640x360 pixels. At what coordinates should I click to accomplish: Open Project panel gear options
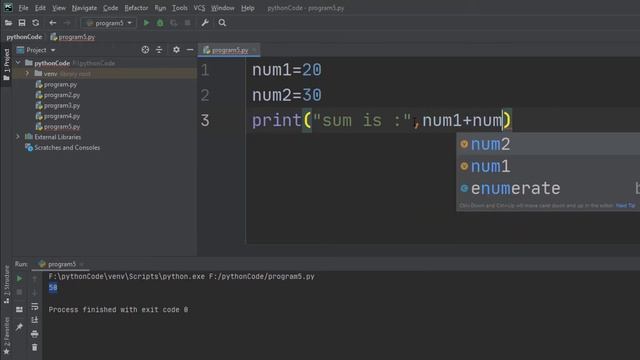pyautogui.click(x=176, y=50)
